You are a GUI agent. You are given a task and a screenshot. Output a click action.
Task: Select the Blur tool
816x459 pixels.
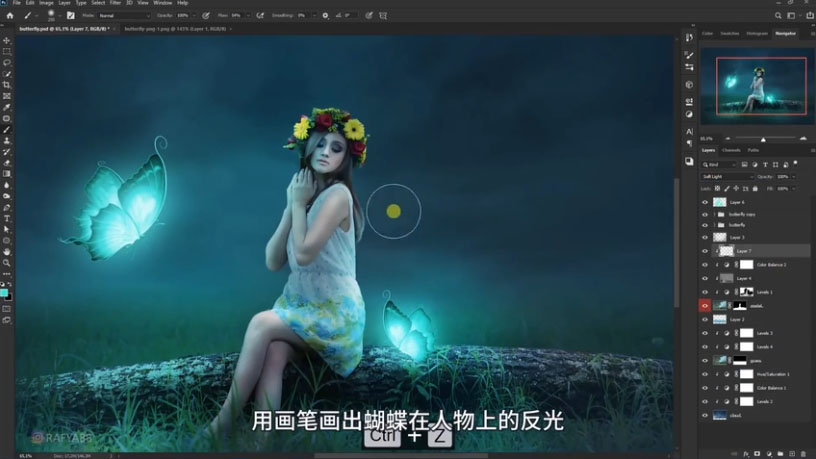(7, 185)
